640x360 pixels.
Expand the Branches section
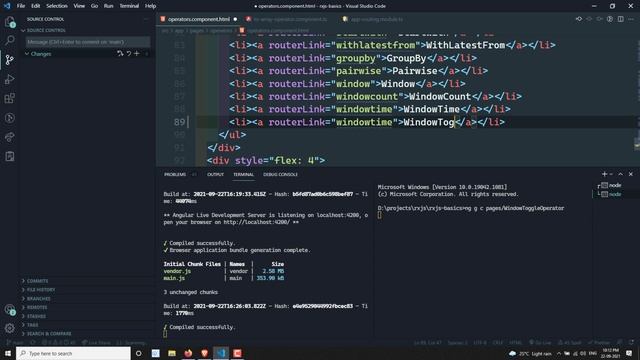coord(38,299)
